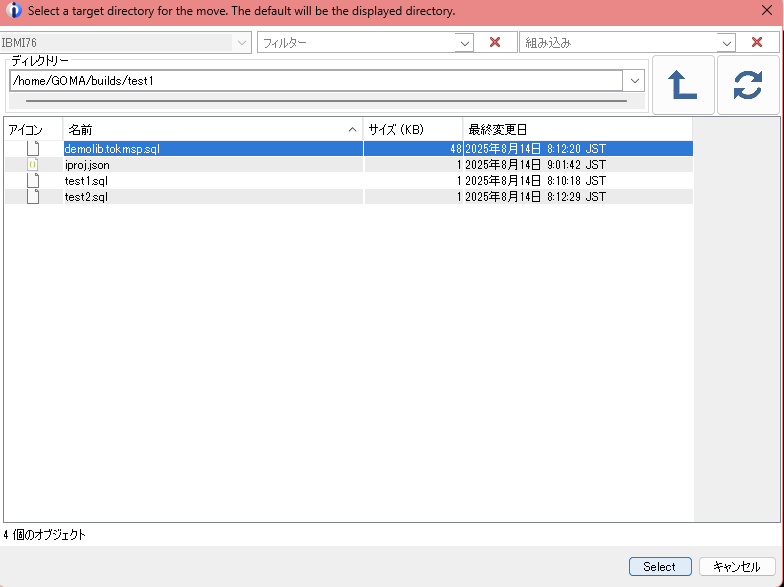Click the 4 個のオブジェクト status text
This screenshot has height=587, width=784.
click(x=44, y=535)
